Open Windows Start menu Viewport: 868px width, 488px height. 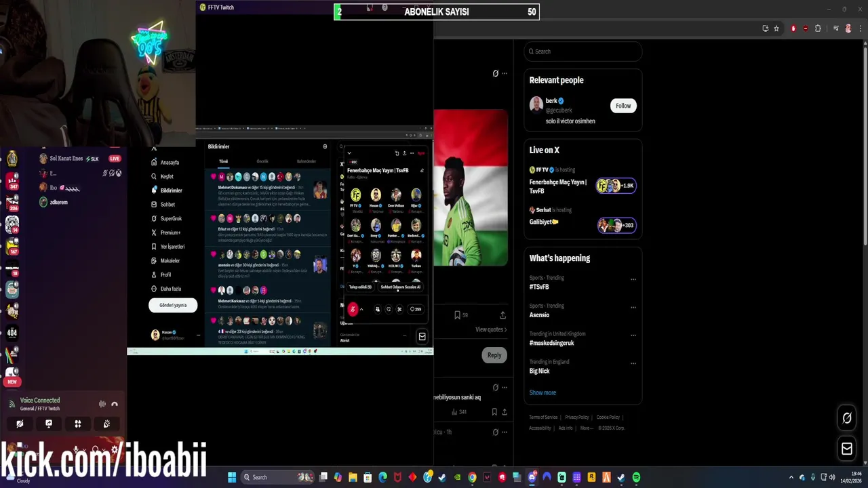(x=232, y=477)
